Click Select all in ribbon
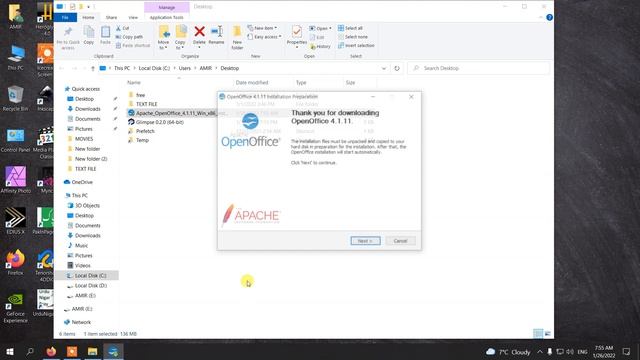Screen dimensions: 640x360 [x=350, y=28]
